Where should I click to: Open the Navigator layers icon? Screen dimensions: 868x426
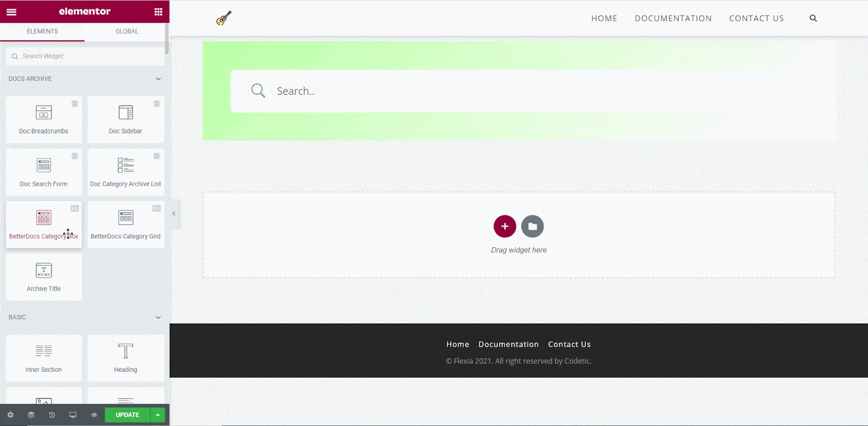coord(31,415)
